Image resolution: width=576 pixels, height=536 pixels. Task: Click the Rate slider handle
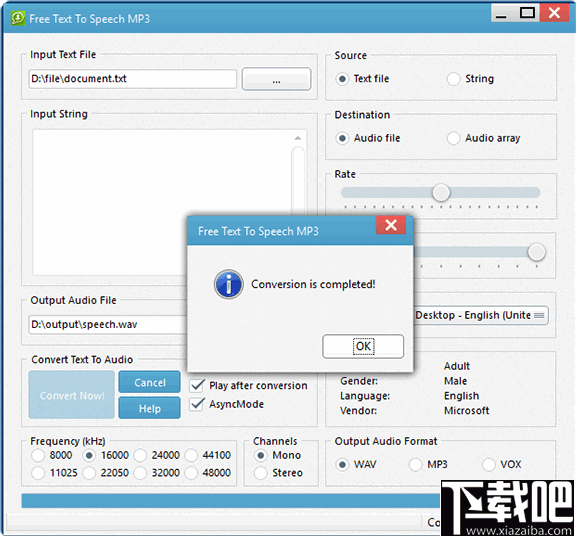click(x=441, y=193)
